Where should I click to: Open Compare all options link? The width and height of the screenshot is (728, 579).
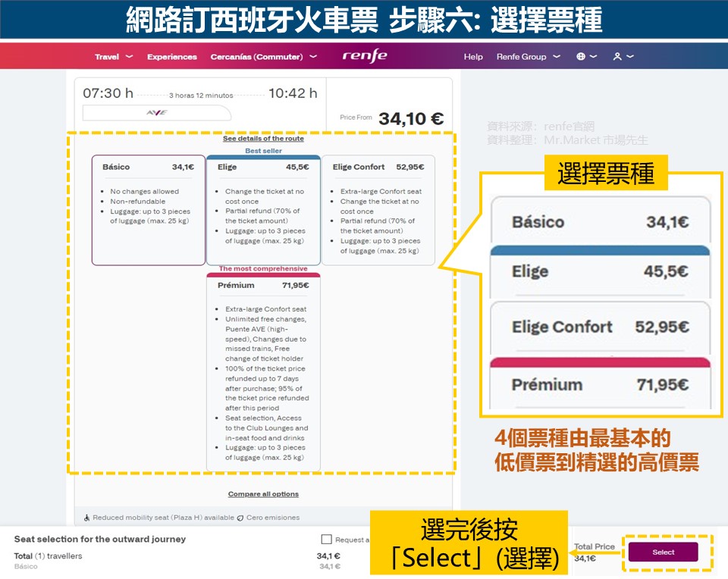click(263, 494)
